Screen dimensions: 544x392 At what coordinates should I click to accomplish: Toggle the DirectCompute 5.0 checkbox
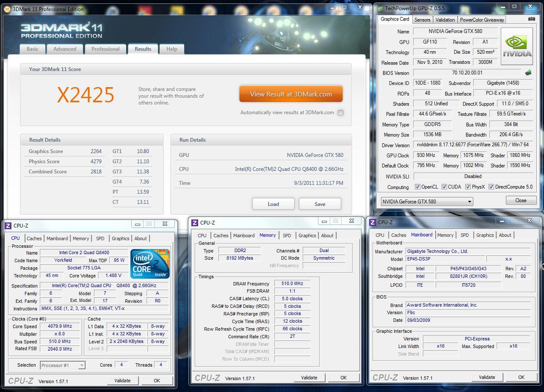491,187
